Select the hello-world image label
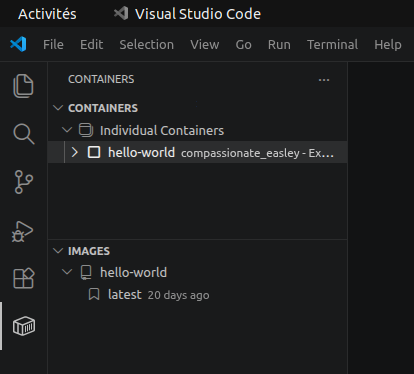The width and height of the screenshot is (414, 374). click(134, 273)
